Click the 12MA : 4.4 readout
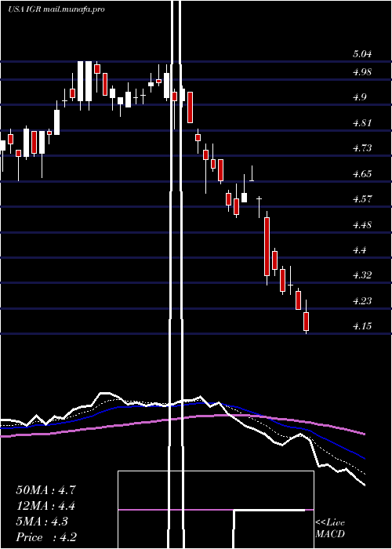392x549 pixels. point(45,506)
